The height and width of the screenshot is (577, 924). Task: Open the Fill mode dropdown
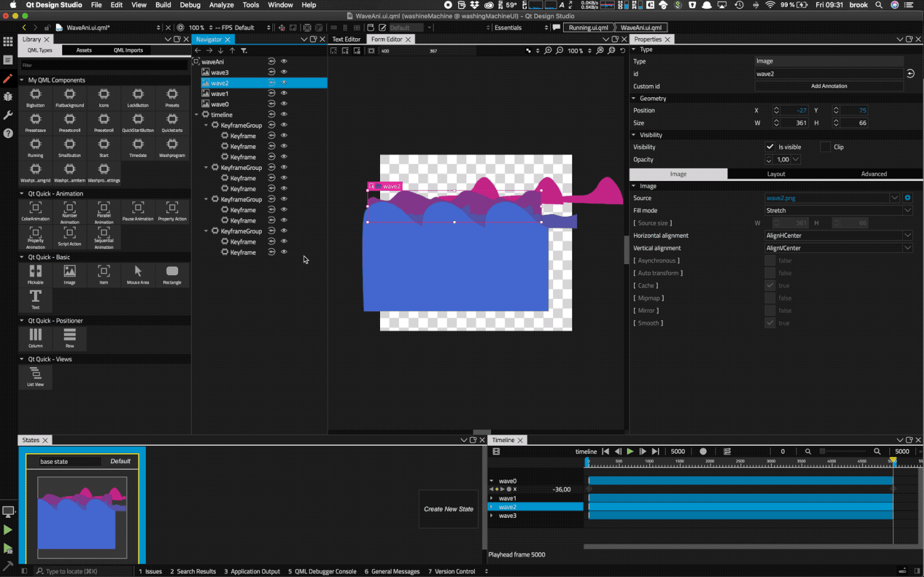tap(838, 211)
